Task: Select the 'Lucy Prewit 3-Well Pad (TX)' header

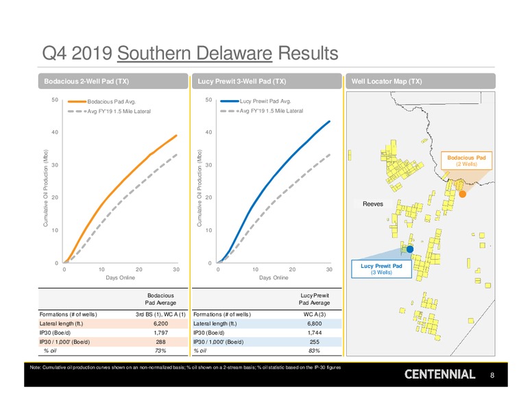Action: (x=267, y=82)
